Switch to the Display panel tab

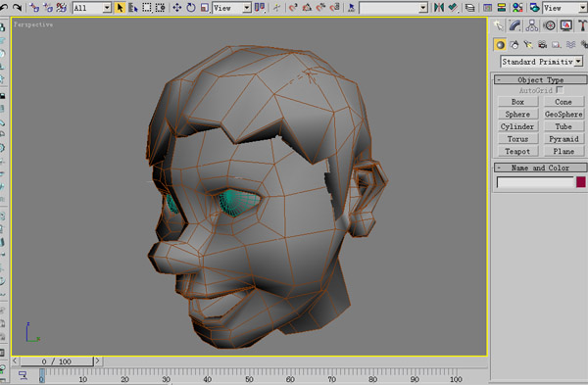coord(565,25)
